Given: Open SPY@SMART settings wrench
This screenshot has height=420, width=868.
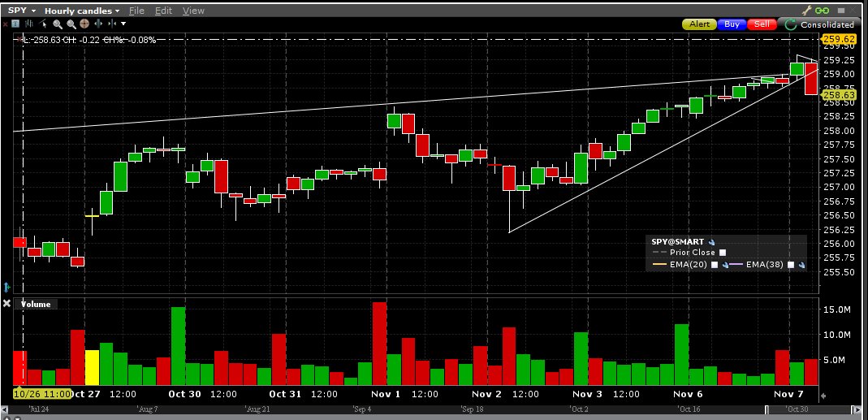Looking at the screenshot, I should (712, 242).
